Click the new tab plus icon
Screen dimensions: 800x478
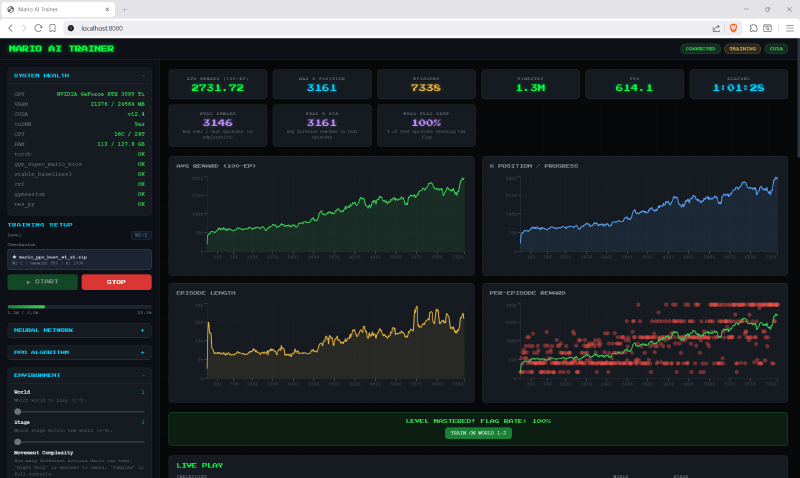(124, 9)
